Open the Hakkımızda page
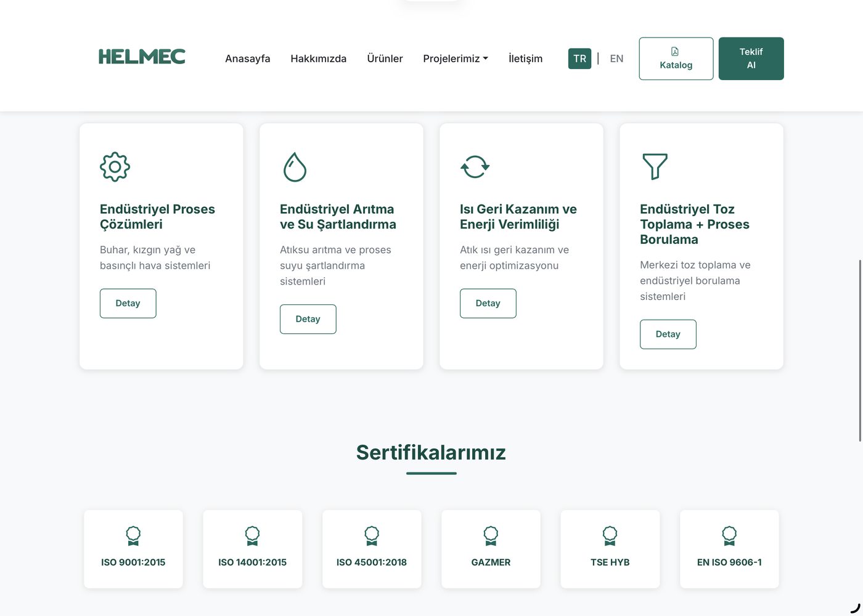The height and width of the screenshot is (616, 863). pos(319,59)
